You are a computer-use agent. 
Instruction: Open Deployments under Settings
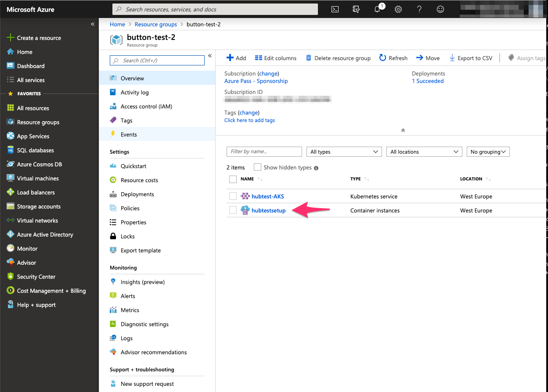point(157,194)
